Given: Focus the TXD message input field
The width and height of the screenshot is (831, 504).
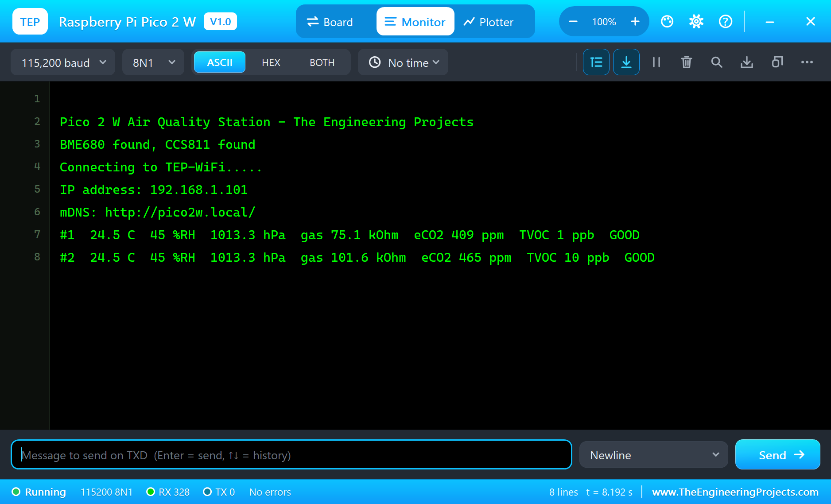Looking at the screenshot, I should [291, 454].
